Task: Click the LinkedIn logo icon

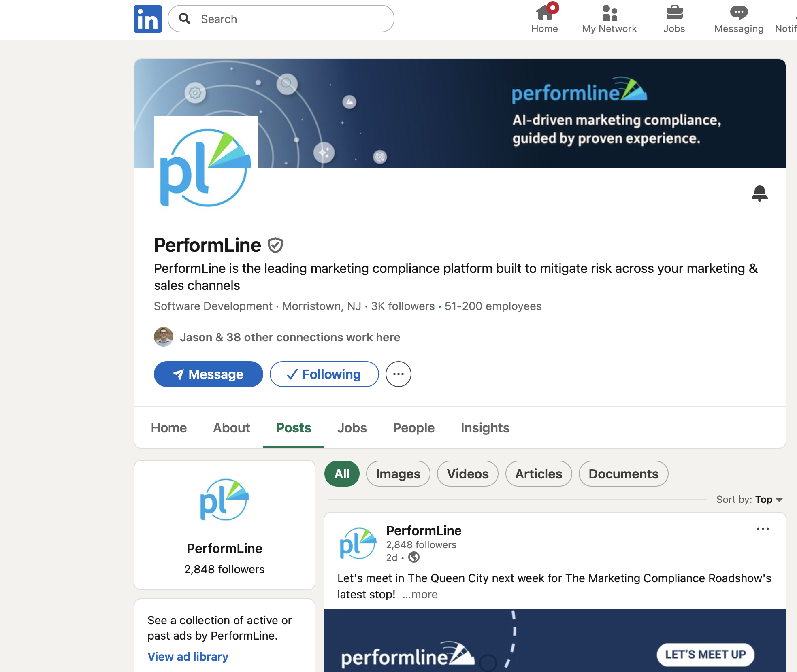Action: tap(147, 19)
